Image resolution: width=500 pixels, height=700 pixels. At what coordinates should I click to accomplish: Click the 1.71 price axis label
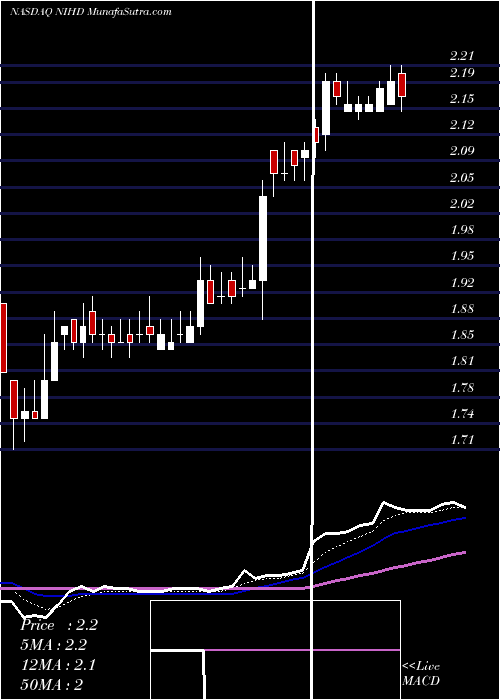click(462, 440)
